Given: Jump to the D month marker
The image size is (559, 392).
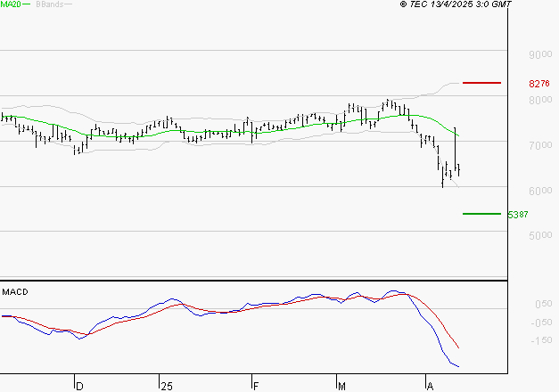Looking at the screenshot, I should [x=78, y=386].
